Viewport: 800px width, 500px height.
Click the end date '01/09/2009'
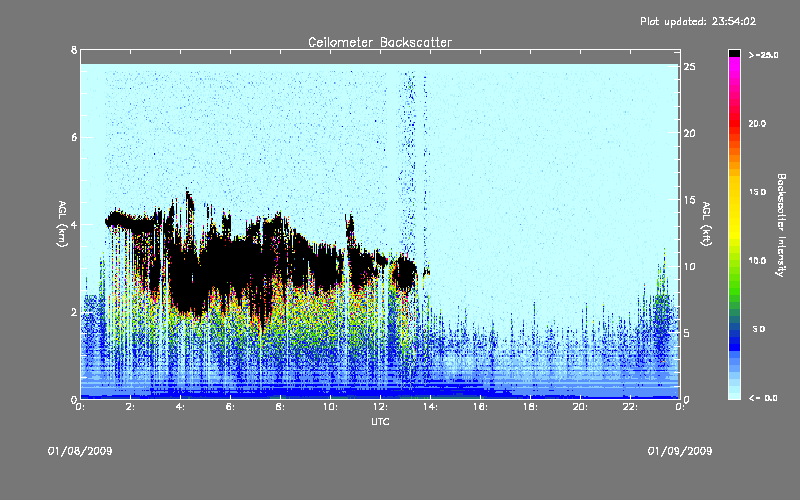pyautogui.click(x=680, y=451)
